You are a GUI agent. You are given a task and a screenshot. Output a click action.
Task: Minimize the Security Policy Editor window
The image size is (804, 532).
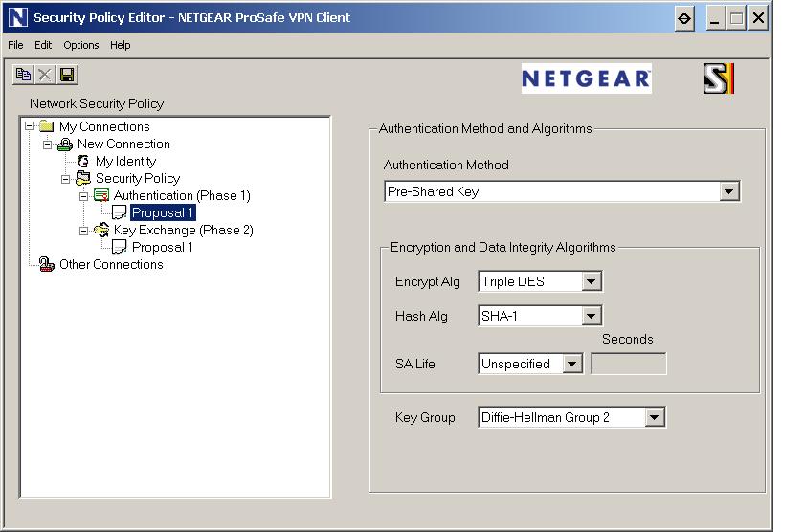715,18
